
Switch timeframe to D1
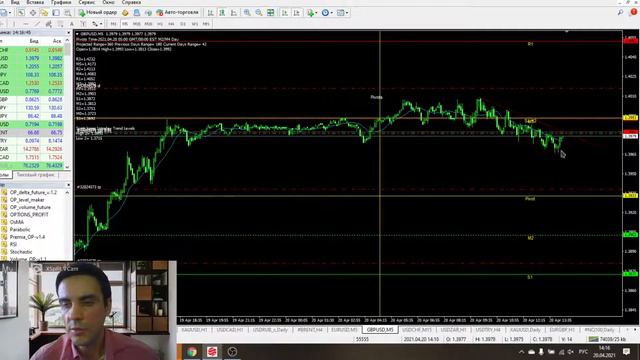pyautogui.click(x=183, y=24)
